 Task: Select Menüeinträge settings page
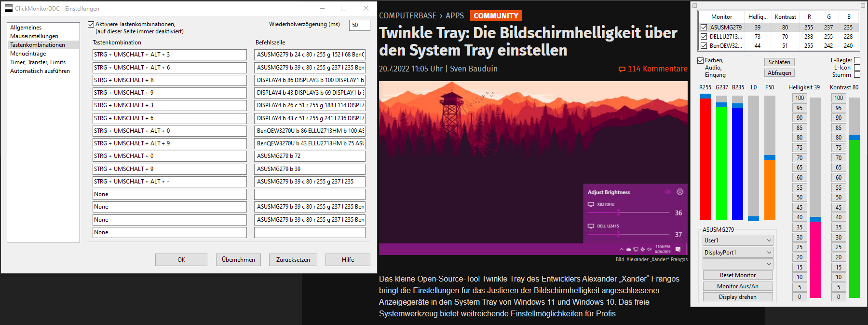(28, 54)
